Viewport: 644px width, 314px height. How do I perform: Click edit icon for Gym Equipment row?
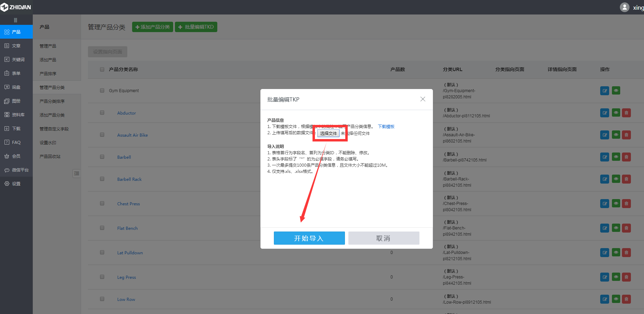604,91
